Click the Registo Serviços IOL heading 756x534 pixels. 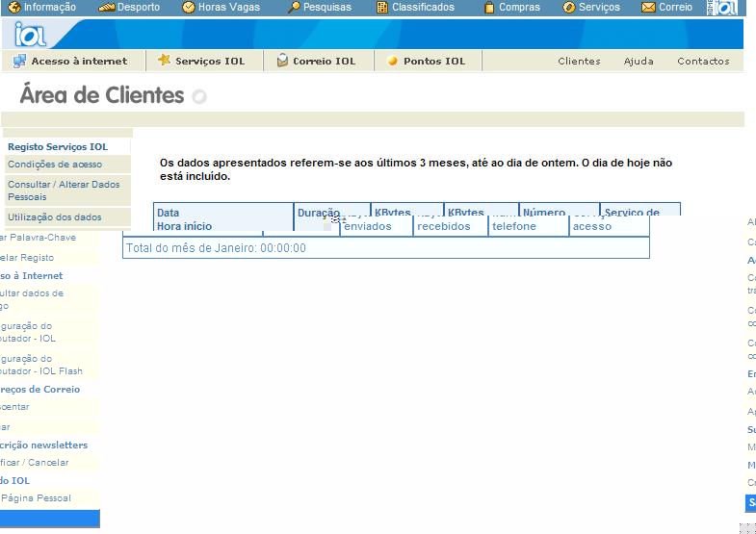(x=58, y=147)
